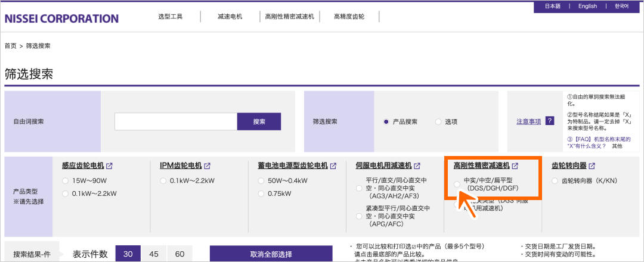Switch language to English
Image resolution: width=644 pixels, height=262 pixels.
click(587, 7)
